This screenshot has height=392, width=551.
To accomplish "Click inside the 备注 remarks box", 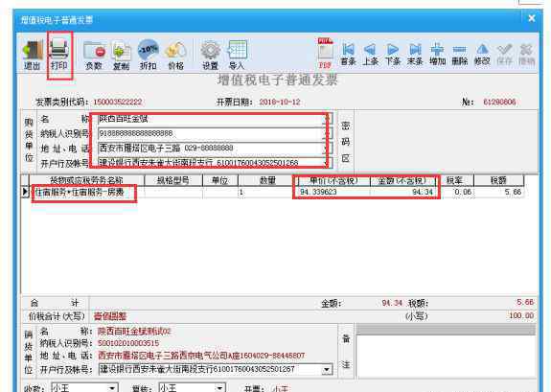I will pos(446,356).
